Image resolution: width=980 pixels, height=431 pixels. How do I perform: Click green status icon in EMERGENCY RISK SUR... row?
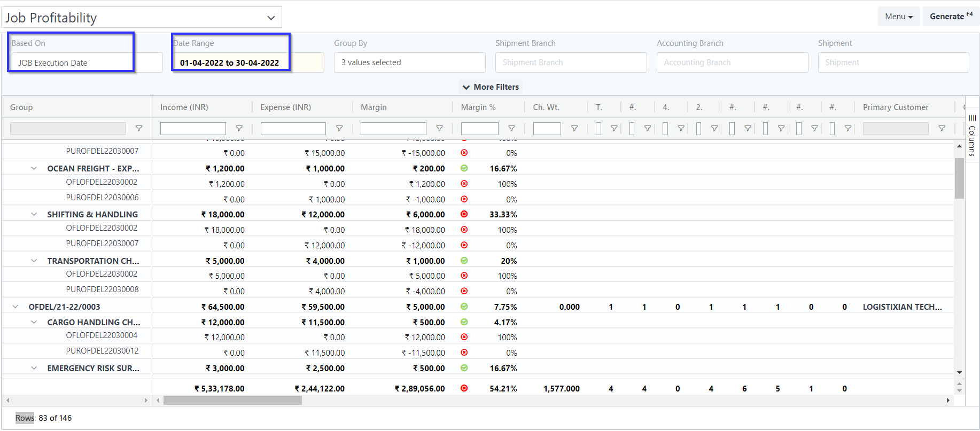(464, 368)
